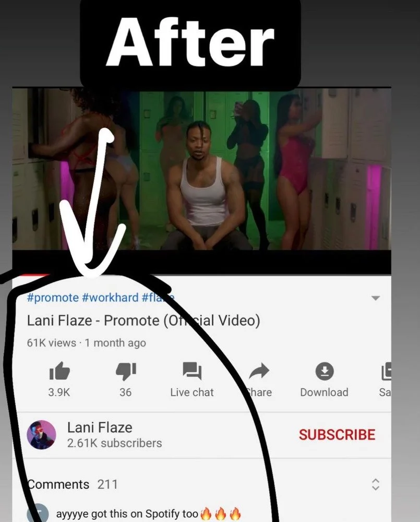420x522 pixels.
Task: Open the Lani Flaze channel avatar
Action: (41, 435)
